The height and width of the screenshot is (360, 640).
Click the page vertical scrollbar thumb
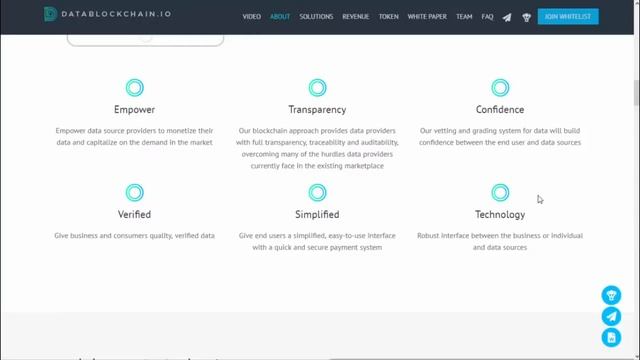tap(636, 93)
